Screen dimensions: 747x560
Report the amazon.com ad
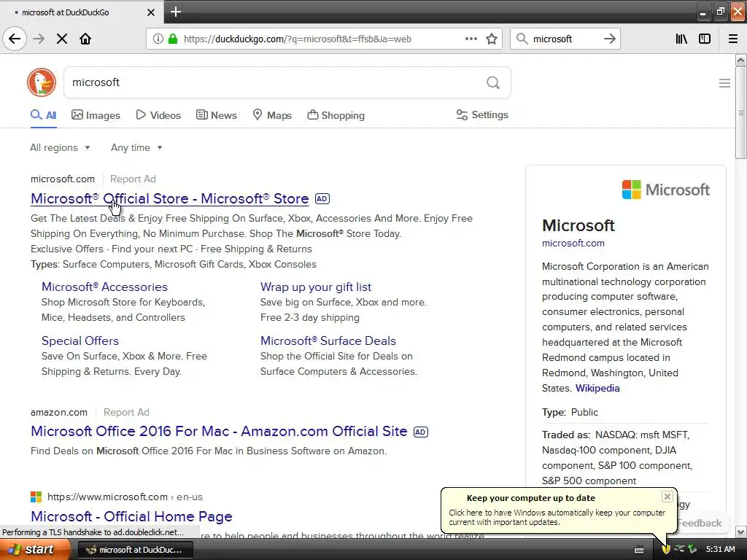[126, 413]
